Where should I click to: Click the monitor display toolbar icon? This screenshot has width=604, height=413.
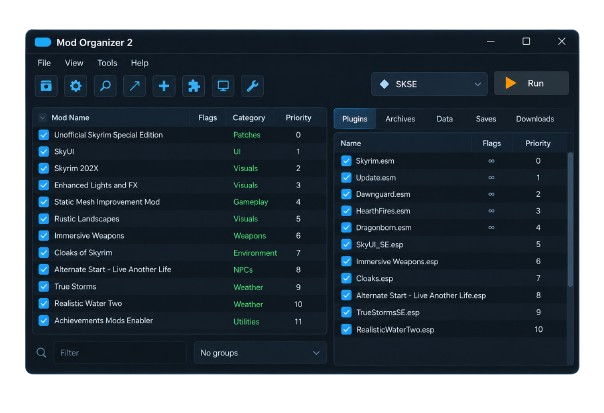[x=223, y=86]
